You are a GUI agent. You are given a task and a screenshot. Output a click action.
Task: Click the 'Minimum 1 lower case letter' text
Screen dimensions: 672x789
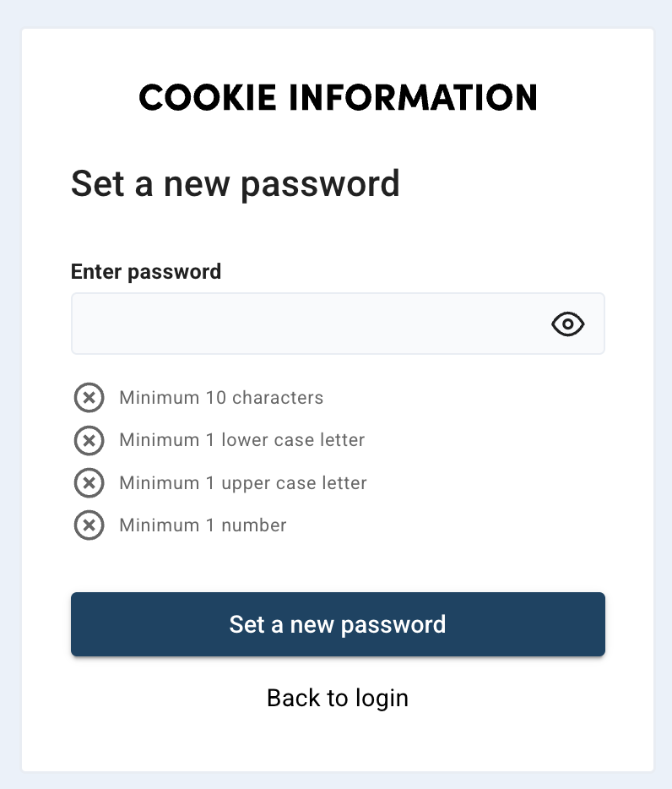pyautogui.click(x=242, y=440)
